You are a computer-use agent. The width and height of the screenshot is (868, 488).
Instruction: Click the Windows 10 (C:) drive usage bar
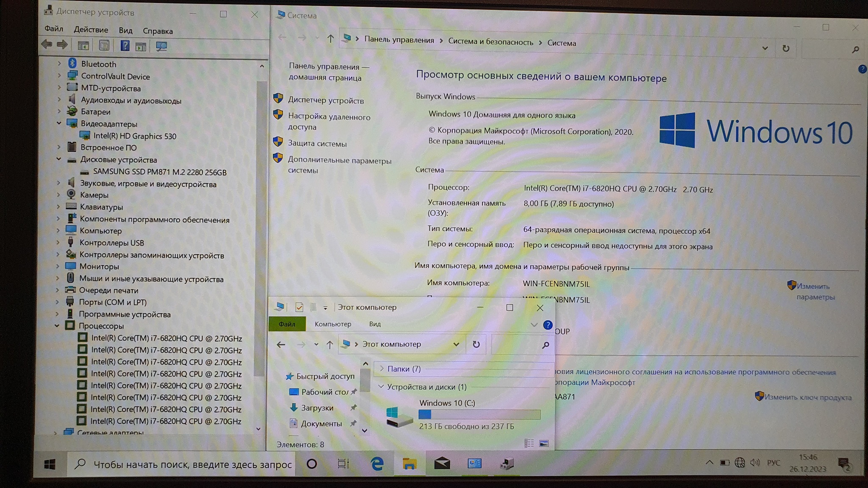[479, 414]
